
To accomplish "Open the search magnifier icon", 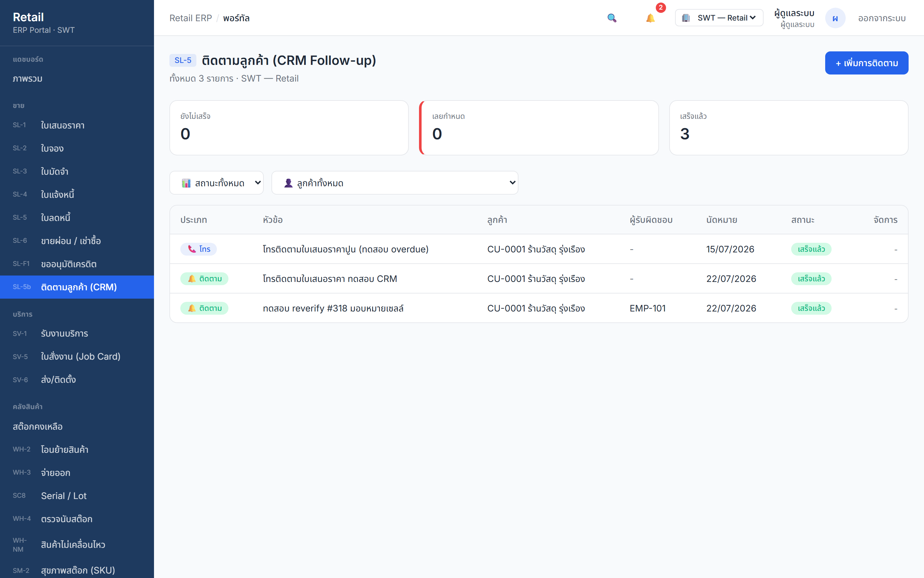I will [612, 18].
